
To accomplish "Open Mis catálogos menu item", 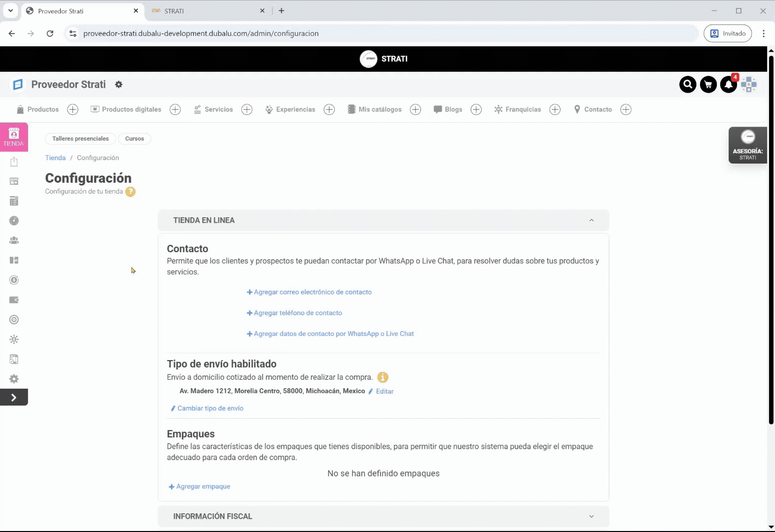I will pos(375,109).
